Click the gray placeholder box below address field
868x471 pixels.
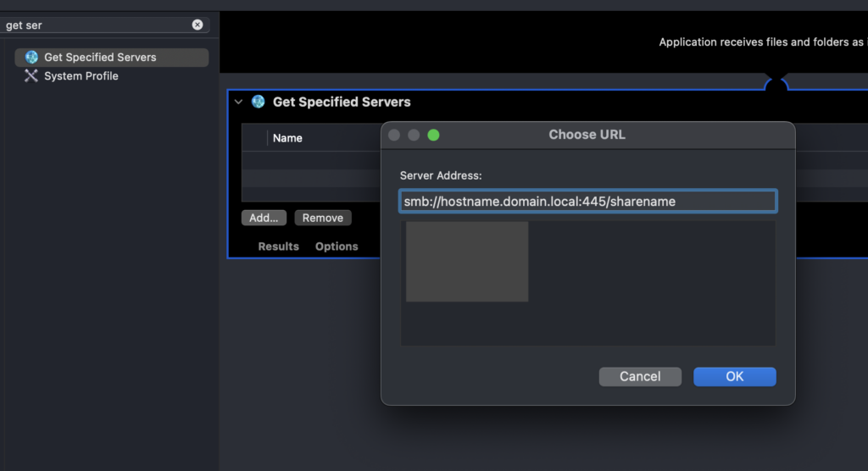(x=467, y=262)
